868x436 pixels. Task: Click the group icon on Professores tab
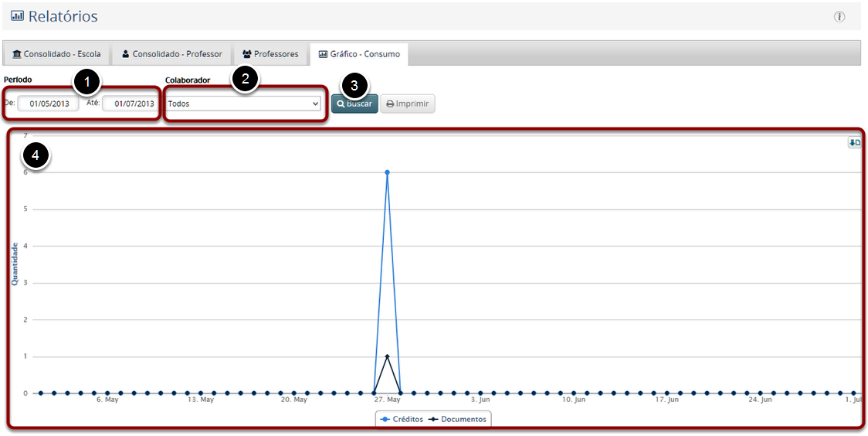247,54
